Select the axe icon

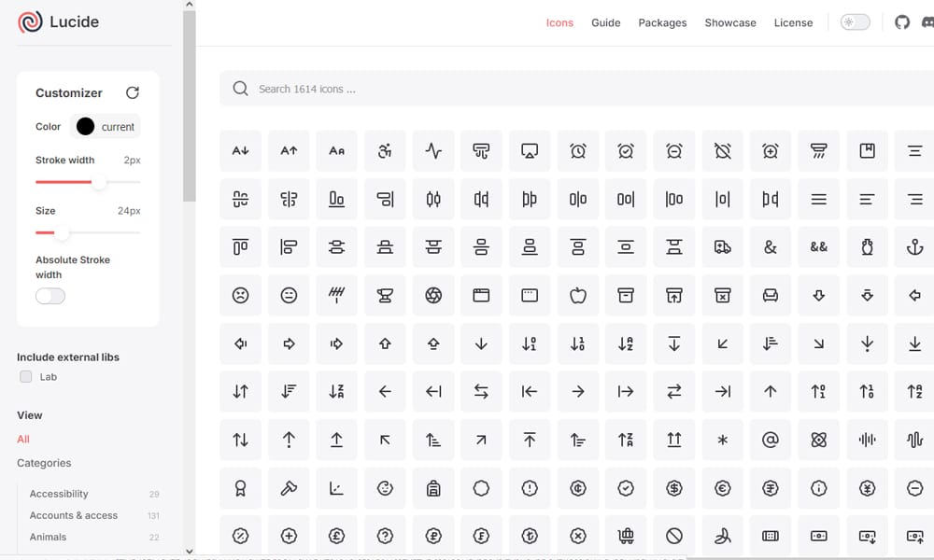289,488
